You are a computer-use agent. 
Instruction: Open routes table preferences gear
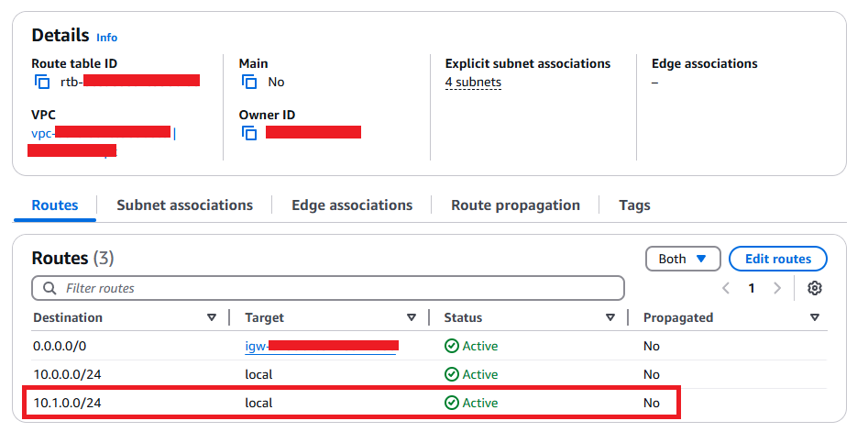point(814,288)
